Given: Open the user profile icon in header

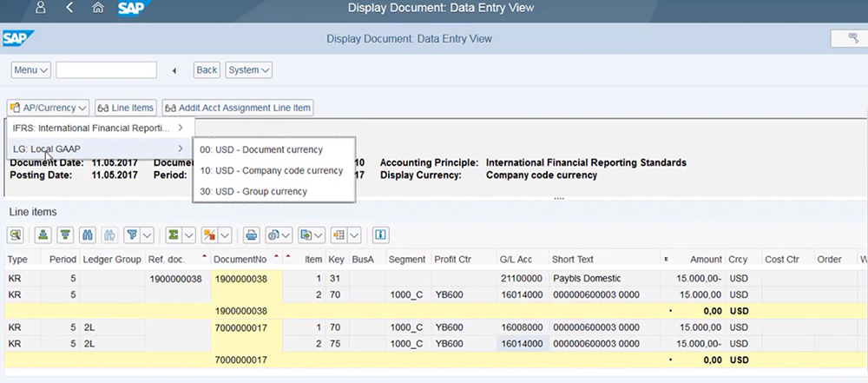Looking at the screenshot, I should (40, 10).
